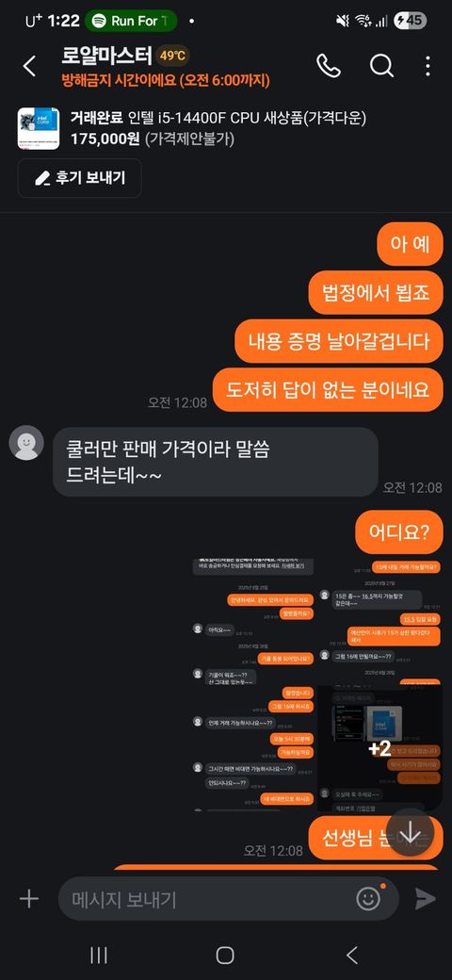Open the emoji sticker picker
Image resolution: width=452 pixels, height=980 pixels.
tap(368, 898)
